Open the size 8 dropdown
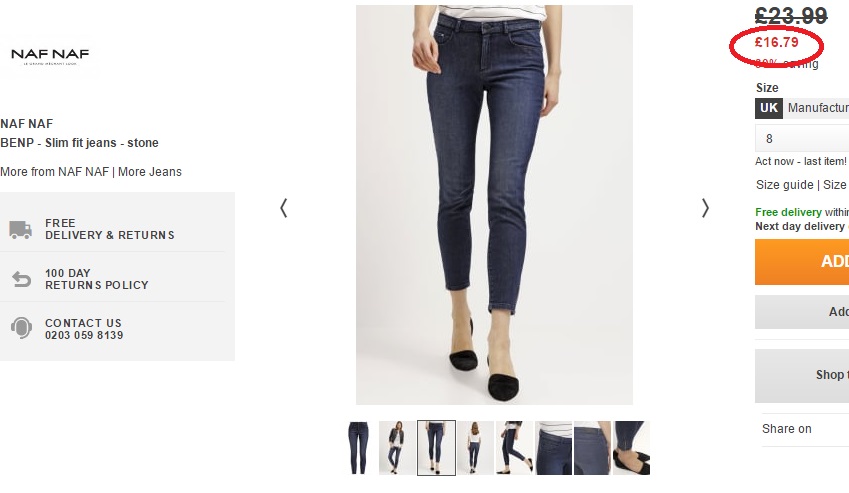The width and height of the screenshot is (849, 493). click(802, 139)
